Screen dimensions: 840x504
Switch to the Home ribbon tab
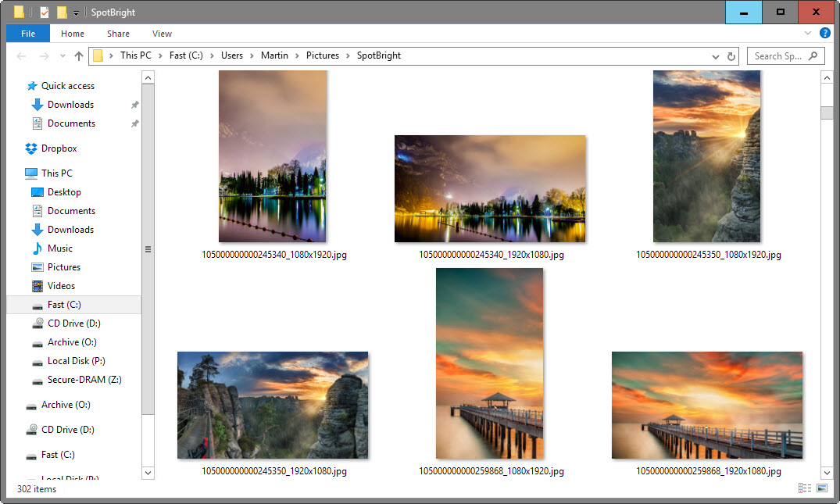73,34
